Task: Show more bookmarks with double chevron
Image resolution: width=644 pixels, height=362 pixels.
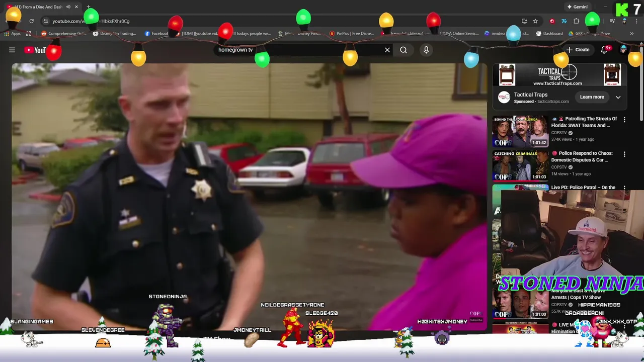Action: 632,34
